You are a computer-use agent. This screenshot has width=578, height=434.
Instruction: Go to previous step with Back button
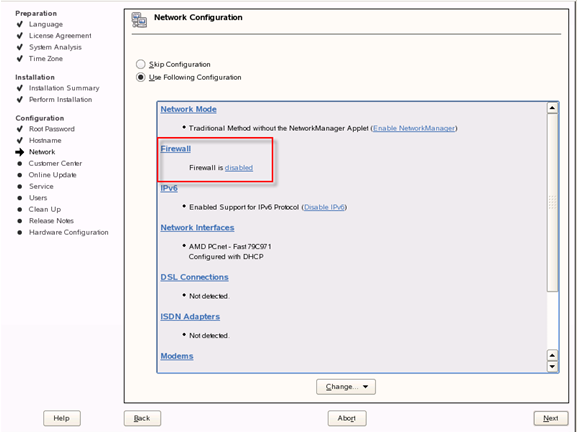click(x=142, y=418)
